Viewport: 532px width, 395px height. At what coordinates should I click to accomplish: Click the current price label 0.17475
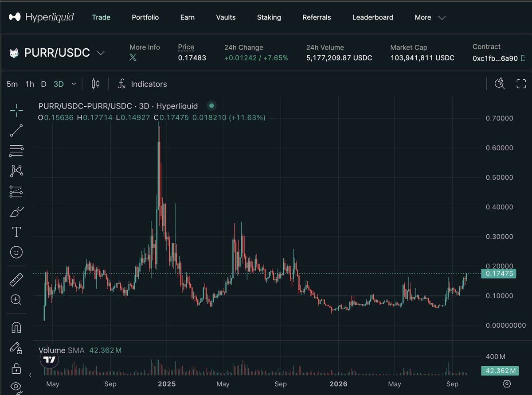tap(499, 274)
